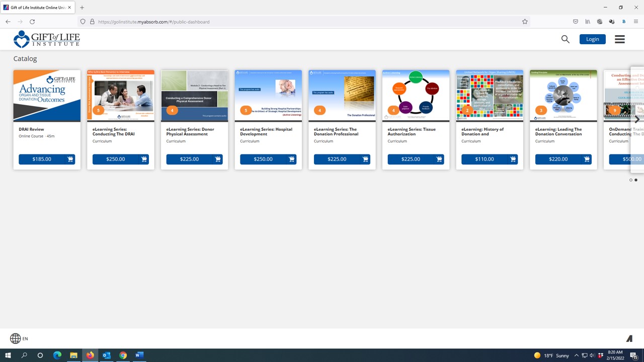Click cart icon for The Donation Professional
The width and height of the screenshot is (644, 362).
coord(365,159)
